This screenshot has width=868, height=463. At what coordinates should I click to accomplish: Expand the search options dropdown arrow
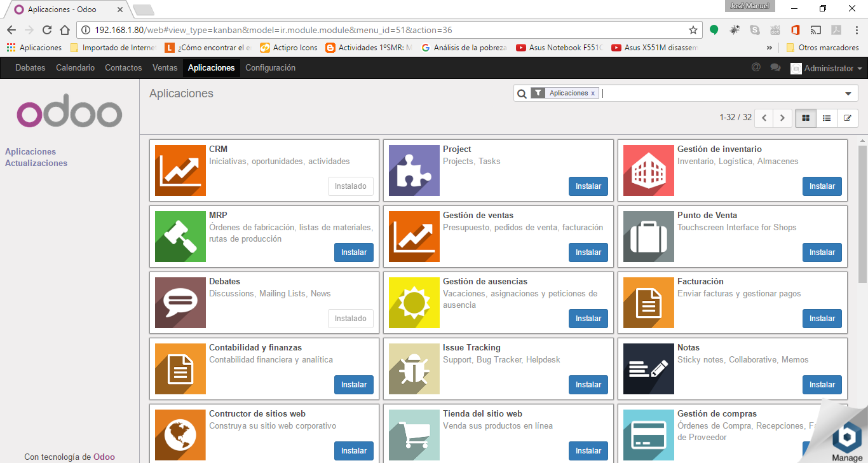tap(848, 93)
